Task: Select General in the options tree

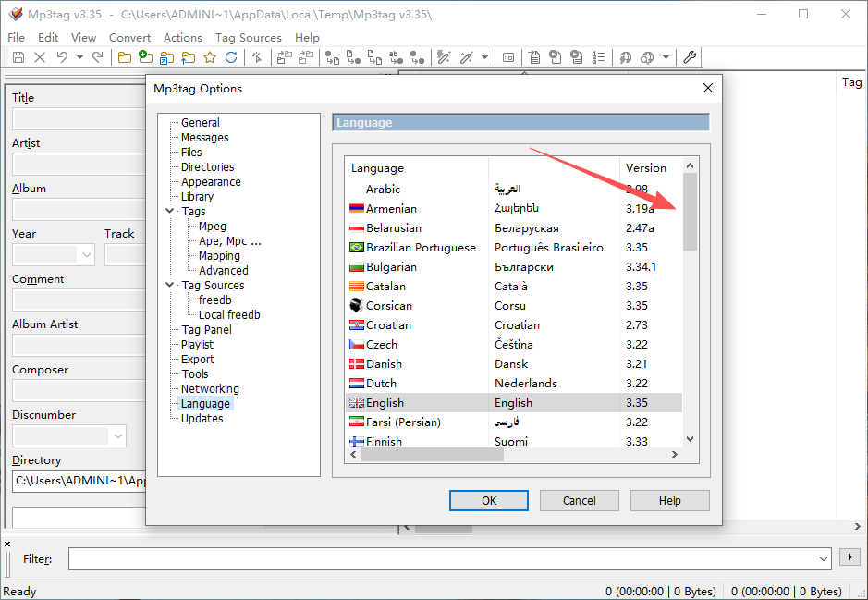Action: click(201, 122)
